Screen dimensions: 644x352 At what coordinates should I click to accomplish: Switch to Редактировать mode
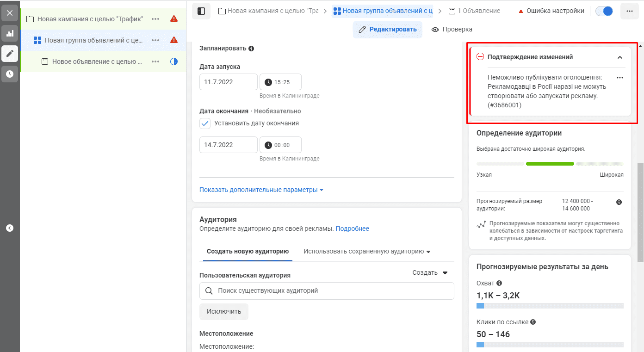(388, 29)
